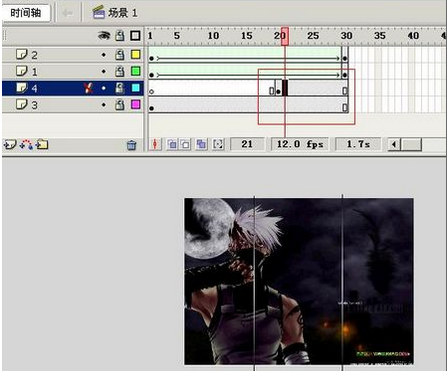The width and height of the screenshot is (447, 371).
Task: Click Edit Multiple Frames button
Action: coord(201,144)
